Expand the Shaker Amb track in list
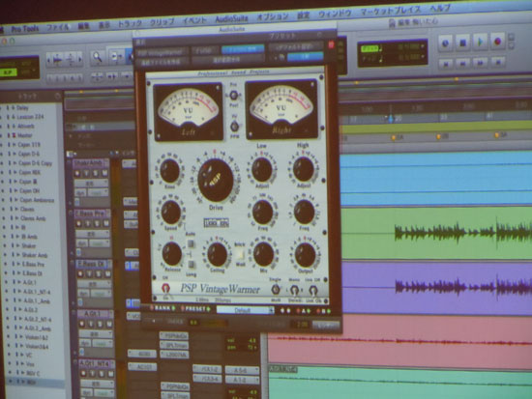532x399 pixels. (18, 255)
